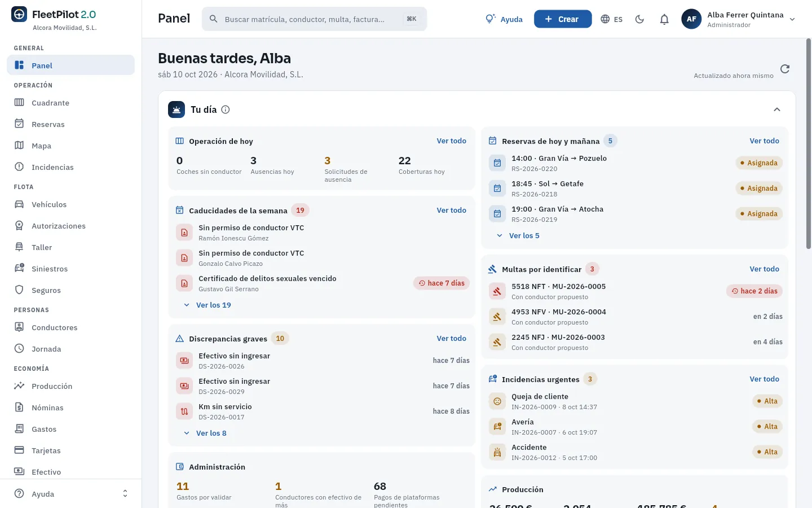Toggle dark mode moon icon

coord(639,19)
